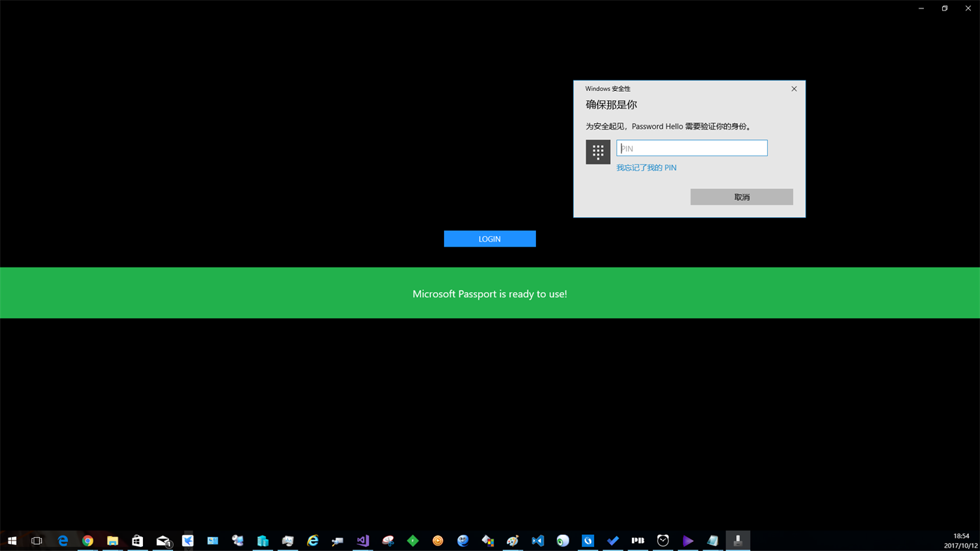This screenshot has height=551, width=980.
Task: Restore down the main app window
Action: (944, 8)
